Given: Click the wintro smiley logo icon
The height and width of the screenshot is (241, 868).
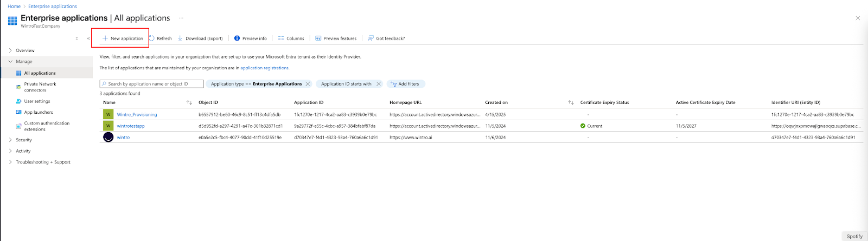Looking at the screenshot, I should point(108,137).
